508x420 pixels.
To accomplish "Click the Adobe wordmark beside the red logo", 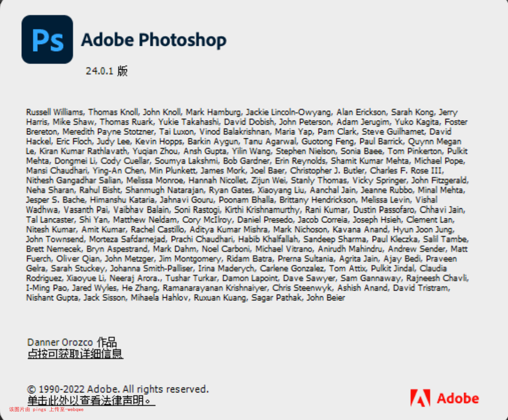I will [458, 398].
